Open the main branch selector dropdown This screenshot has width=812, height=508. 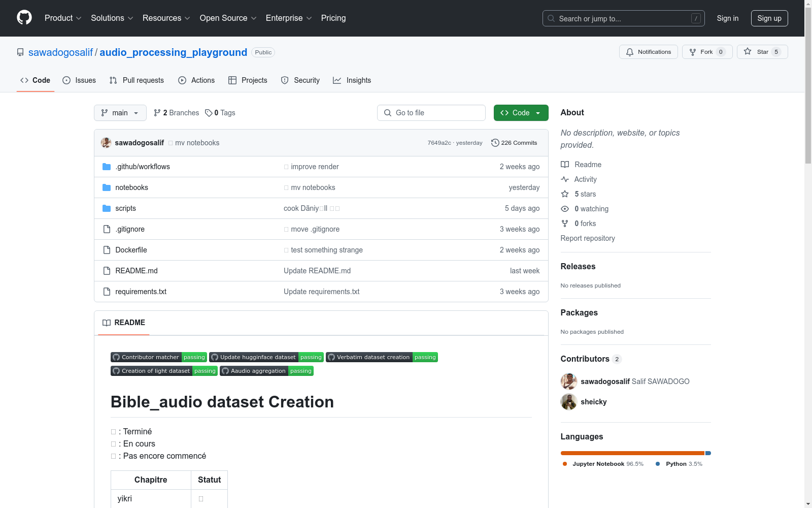[120, 113]
